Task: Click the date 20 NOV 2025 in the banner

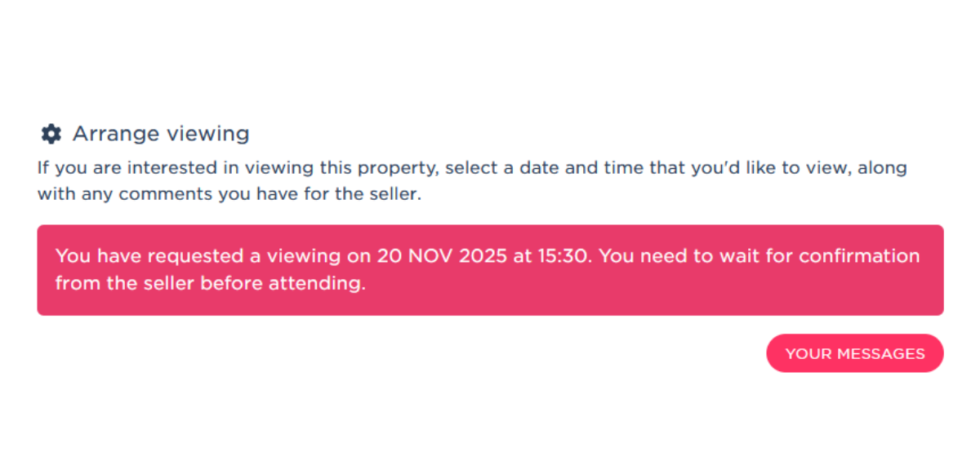Action: 440,255
